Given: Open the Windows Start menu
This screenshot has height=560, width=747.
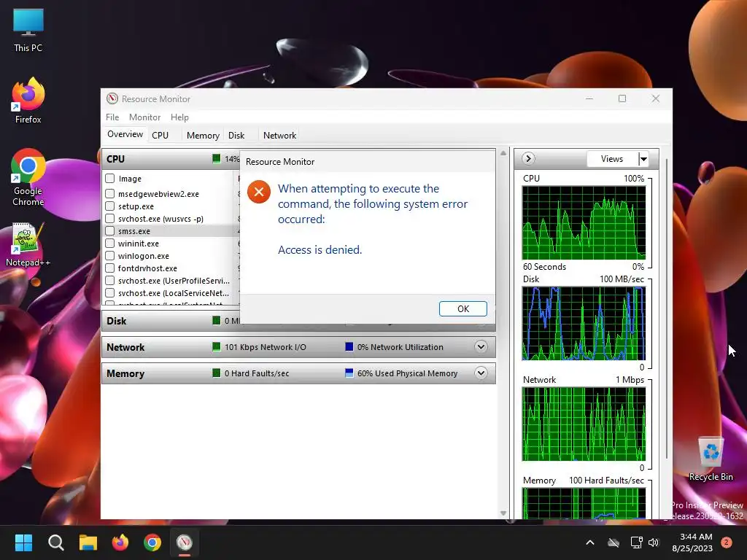Looking at the screenshot, I should (x=23, y=542).
